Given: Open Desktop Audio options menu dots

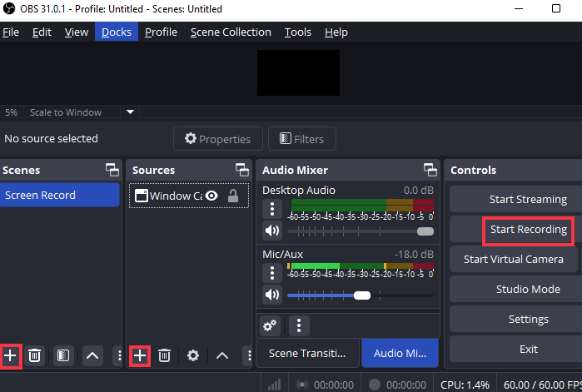Looking at the screenshot, I should click(272, 209).
